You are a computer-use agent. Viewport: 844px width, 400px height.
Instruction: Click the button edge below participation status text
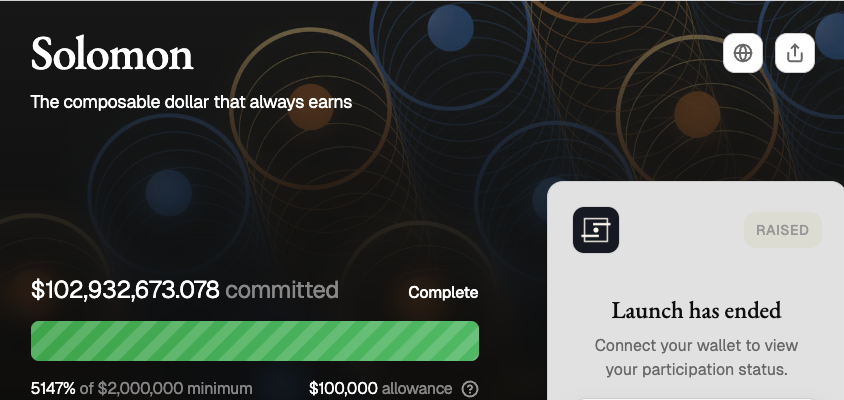pos(696,397)
